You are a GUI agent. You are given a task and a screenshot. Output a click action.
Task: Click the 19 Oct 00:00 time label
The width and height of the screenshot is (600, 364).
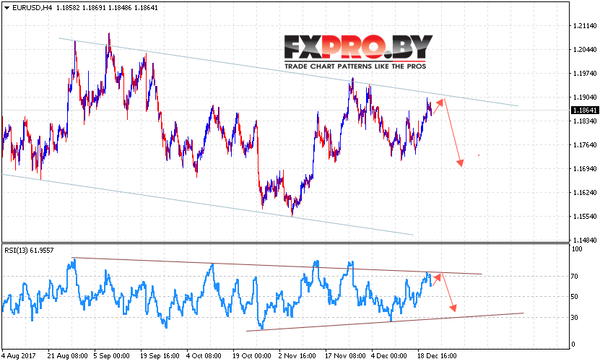252,356
